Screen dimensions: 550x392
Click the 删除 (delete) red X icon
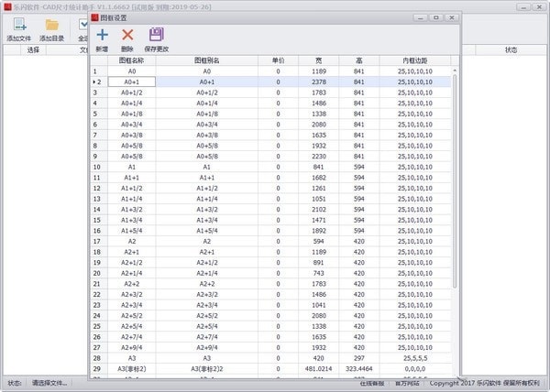127,35
